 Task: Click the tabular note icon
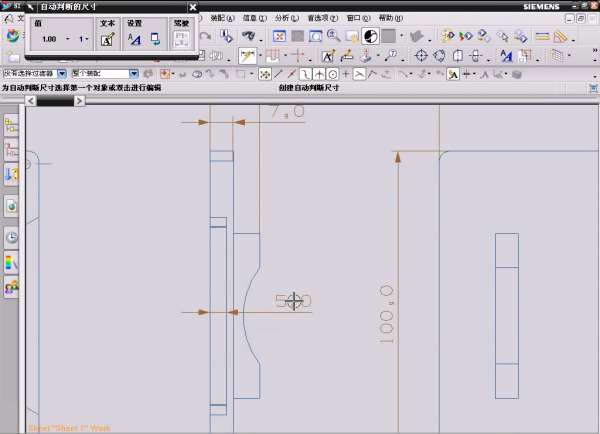[x=525, y=56]
